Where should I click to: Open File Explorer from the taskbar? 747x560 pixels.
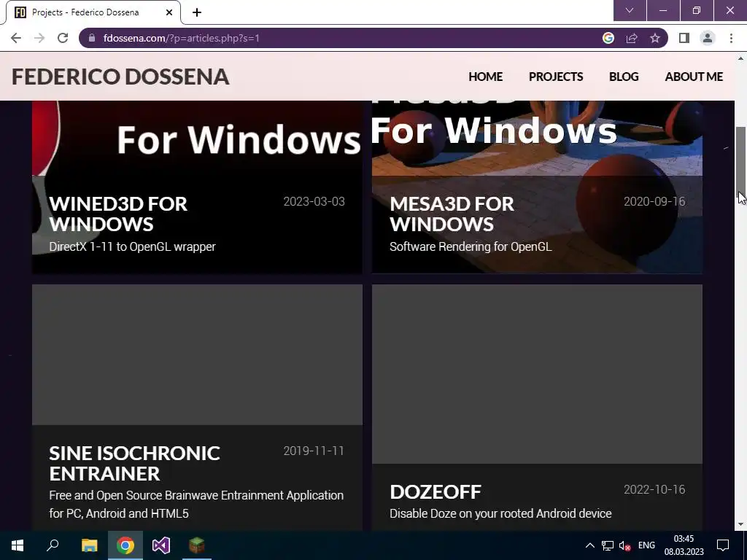click(89, 545)
